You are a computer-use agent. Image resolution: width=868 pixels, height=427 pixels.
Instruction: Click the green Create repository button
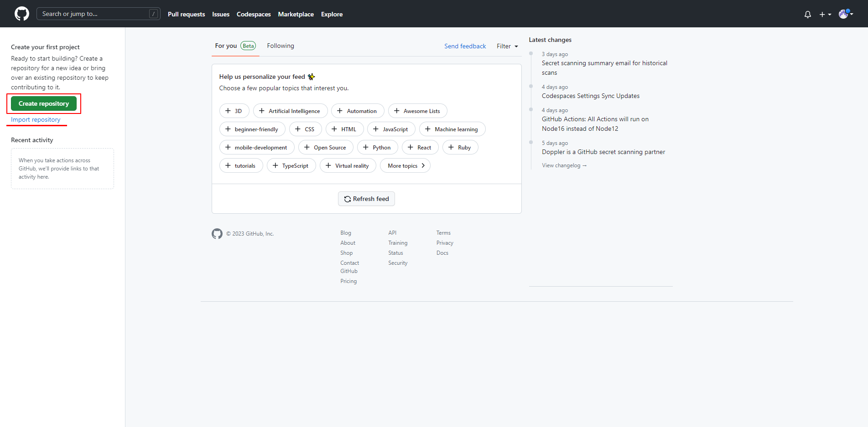44,103
